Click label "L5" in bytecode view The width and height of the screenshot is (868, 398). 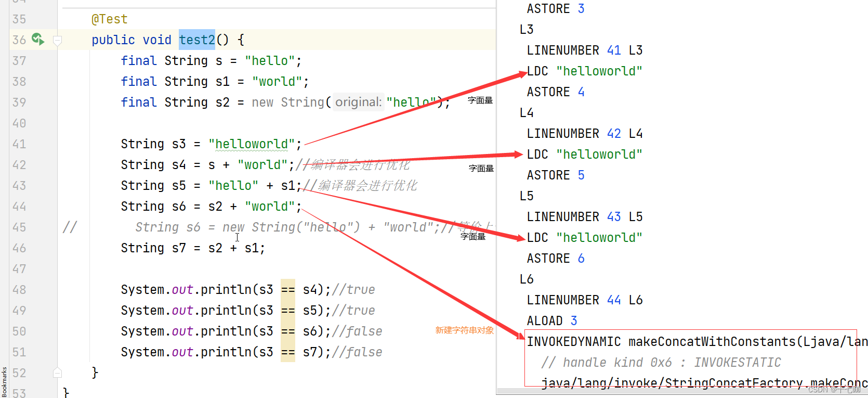pyautogui.click(x=527, y=196)
